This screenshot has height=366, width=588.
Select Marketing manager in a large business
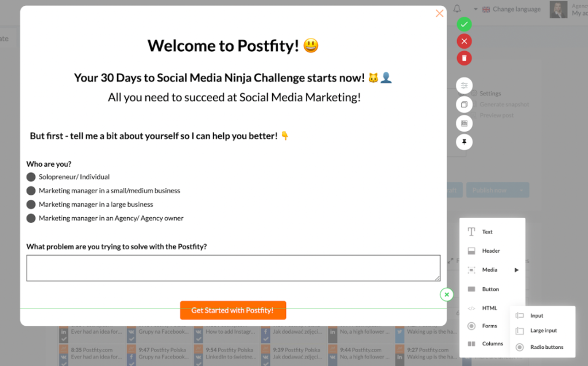pyautogui.click(x=31, y=204)
